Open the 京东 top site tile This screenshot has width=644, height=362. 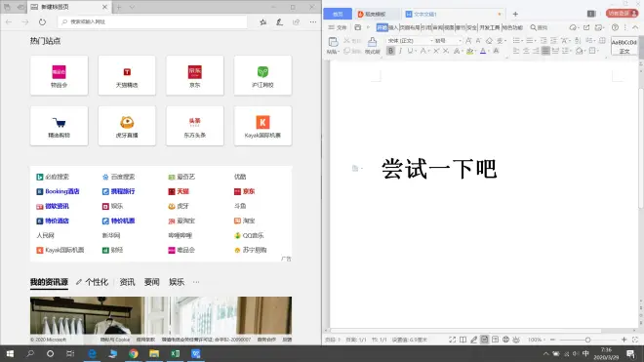point(195,75)
